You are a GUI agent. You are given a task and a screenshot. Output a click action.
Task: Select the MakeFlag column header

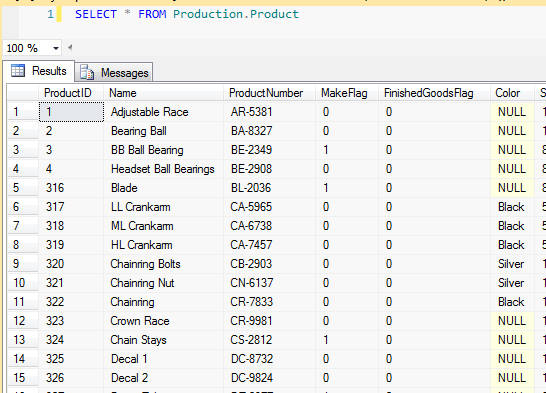347,93
